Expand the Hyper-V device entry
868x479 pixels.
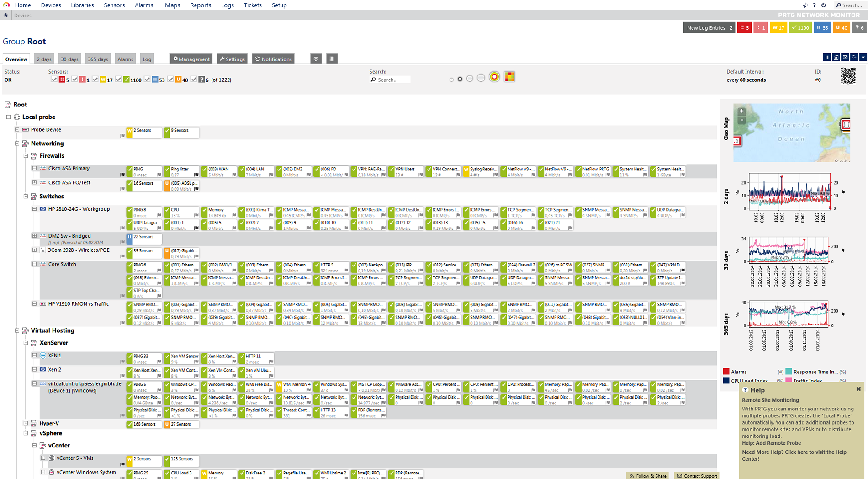pyautogui.click(x=26, y=423)
